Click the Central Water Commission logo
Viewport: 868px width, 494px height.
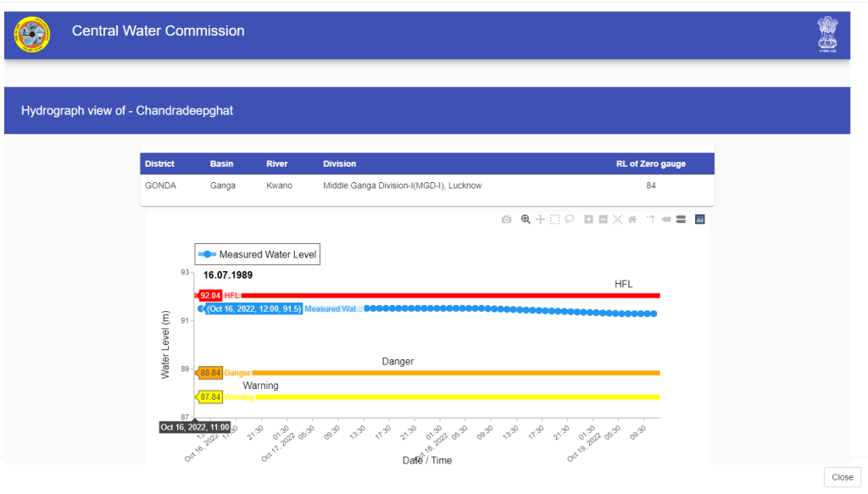click(x=32, y=35)
